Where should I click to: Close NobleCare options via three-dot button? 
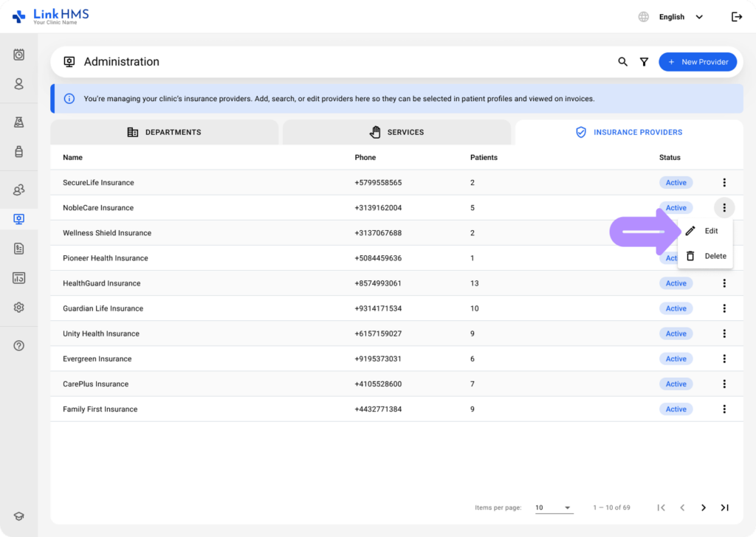pos(724,207)
